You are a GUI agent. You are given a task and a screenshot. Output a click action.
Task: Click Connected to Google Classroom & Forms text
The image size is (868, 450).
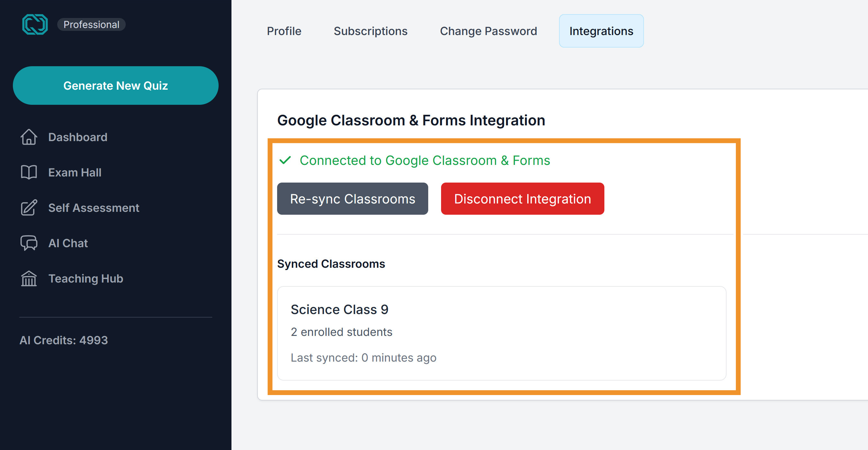click(x=425, y=160)
